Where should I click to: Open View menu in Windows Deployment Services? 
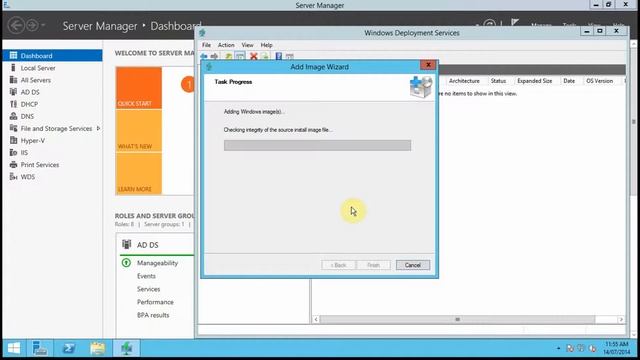pos(247,45)
